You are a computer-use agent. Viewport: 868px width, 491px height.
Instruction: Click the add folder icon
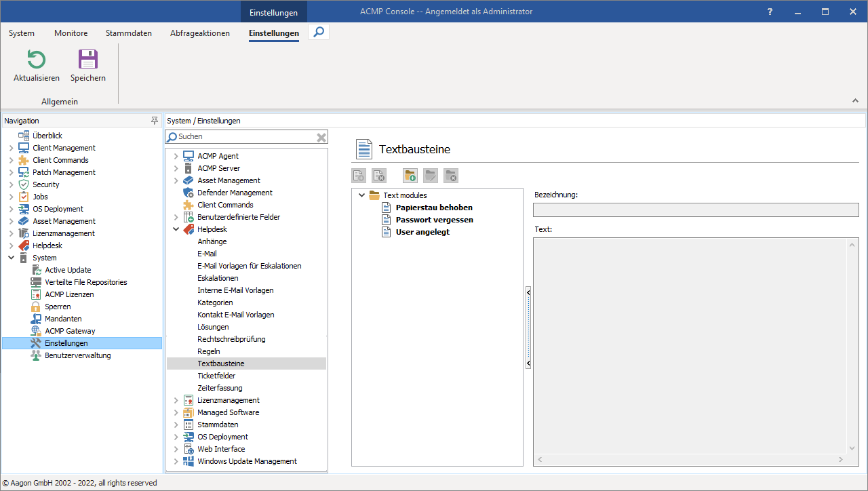coord(410,176)
